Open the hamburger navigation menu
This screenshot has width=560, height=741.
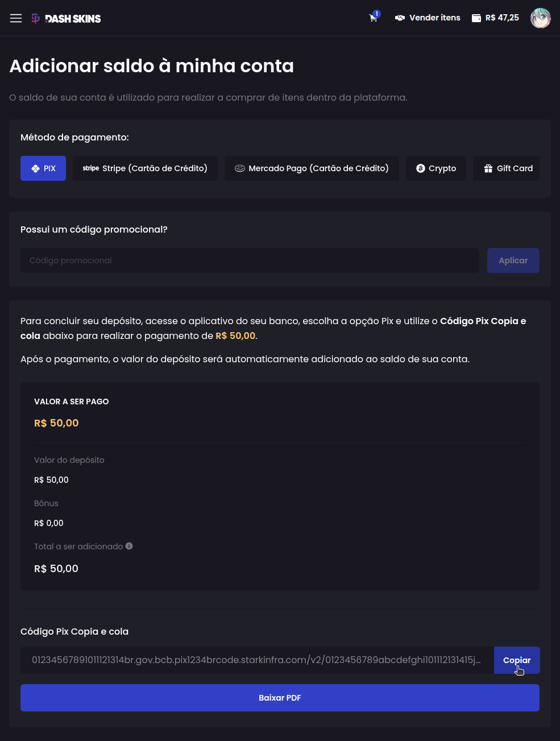click(x=16, y=18)
